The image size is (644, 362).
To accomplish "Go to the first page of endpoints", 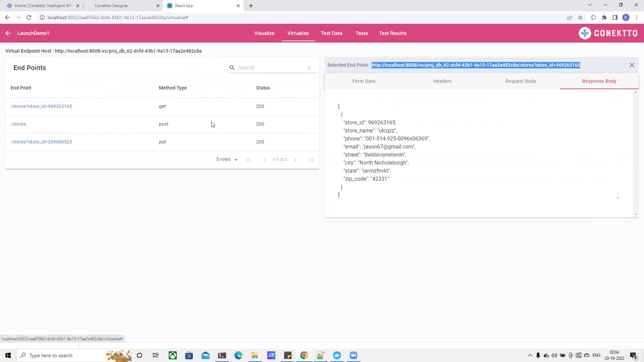I will (x=248, y=160).
